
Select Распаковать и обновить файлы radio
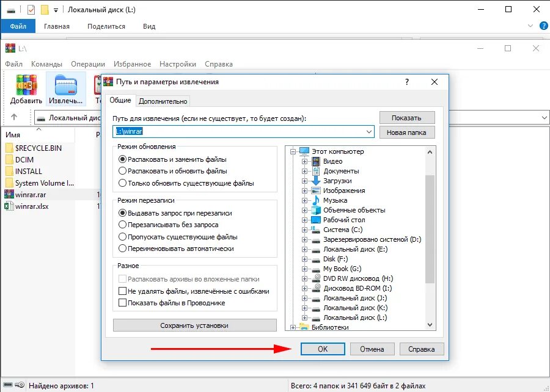coord(122,171)
